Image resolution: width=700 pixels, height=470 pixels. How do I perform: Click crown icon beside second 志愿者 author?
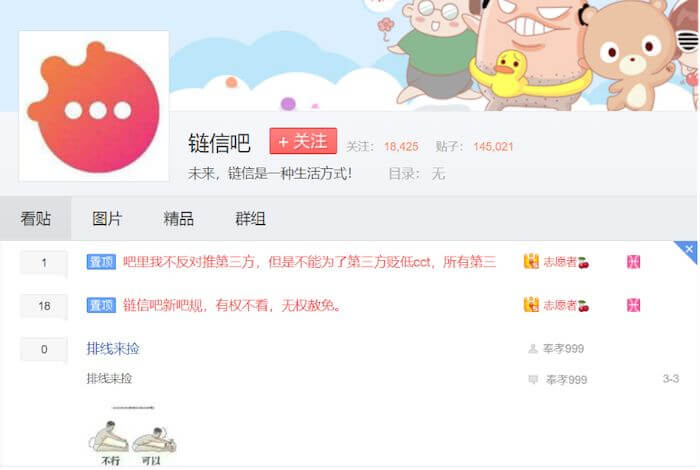(531, 305)
